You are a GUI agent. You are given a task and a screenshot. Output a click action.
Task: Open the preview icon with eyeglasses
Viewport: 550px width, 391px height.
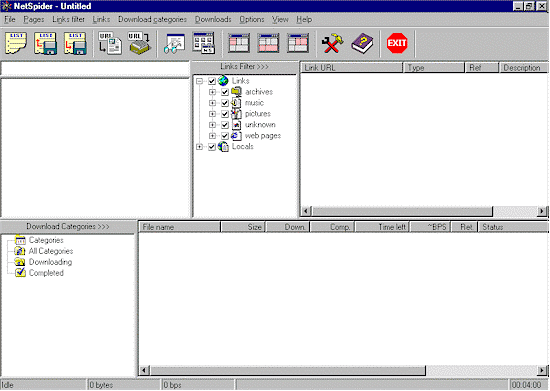(x=174, y=43)
